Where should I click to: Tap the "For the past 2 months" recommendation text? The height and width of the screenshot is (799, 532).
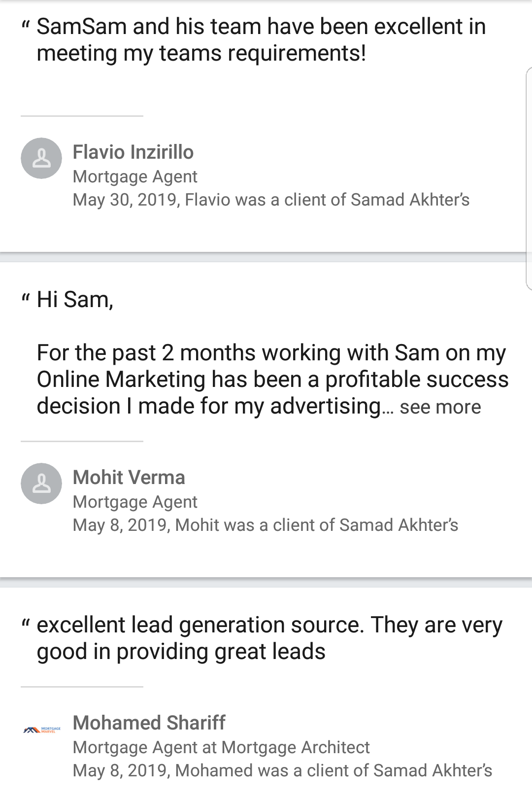coord(271,380)
